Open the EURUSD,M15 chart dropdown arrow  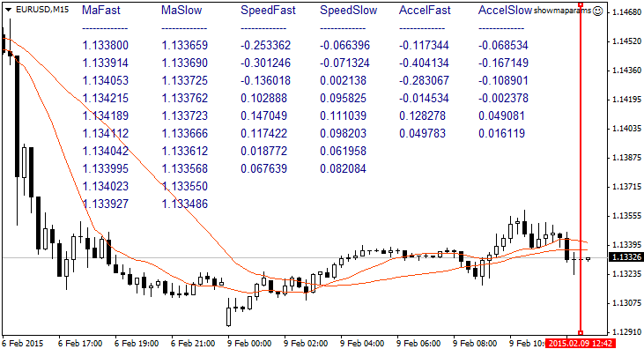9,10
